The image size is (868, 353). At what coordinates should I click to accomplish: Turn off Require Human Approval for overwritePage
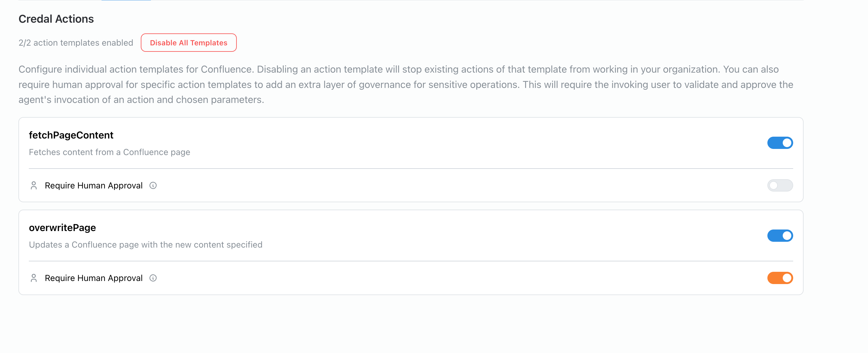(780, 278)
